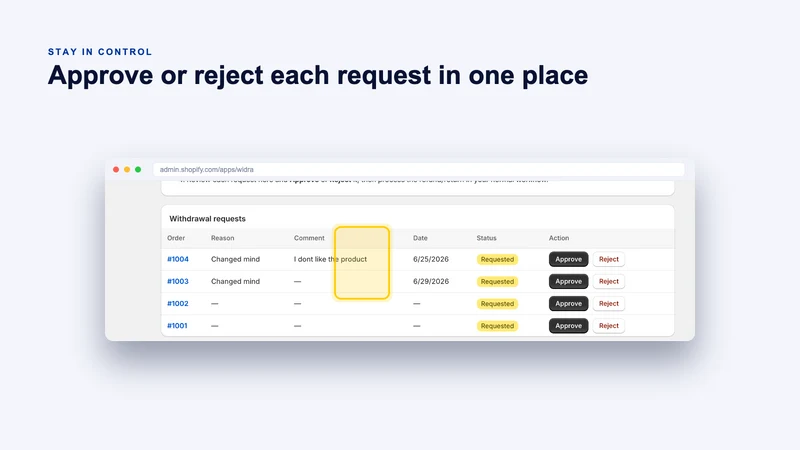Click the Date column header
The height and width of the screenshot is (450, 800).
click(x=420, y=238)
